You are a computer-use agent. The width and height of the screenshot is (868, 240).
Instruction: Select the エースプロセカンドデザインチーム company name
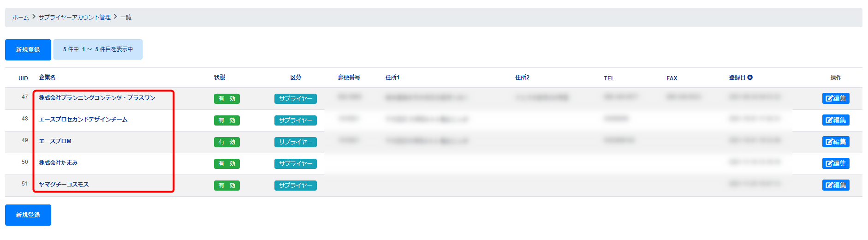83,120
